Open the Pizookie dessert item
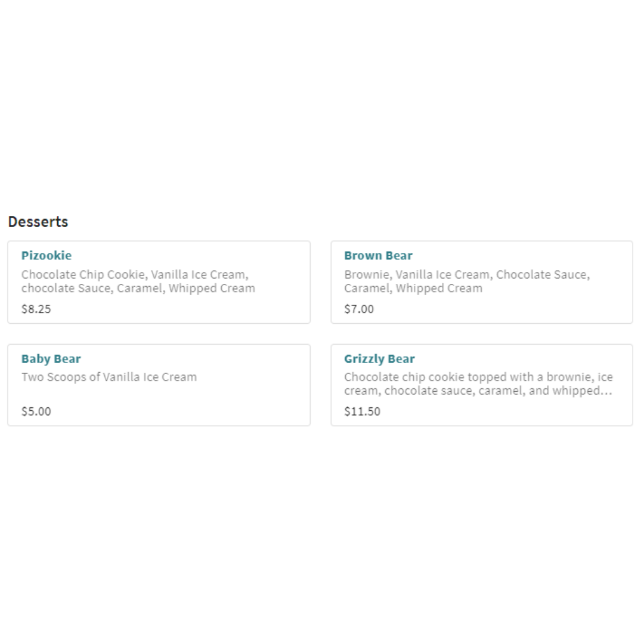 tap(47, 256)
